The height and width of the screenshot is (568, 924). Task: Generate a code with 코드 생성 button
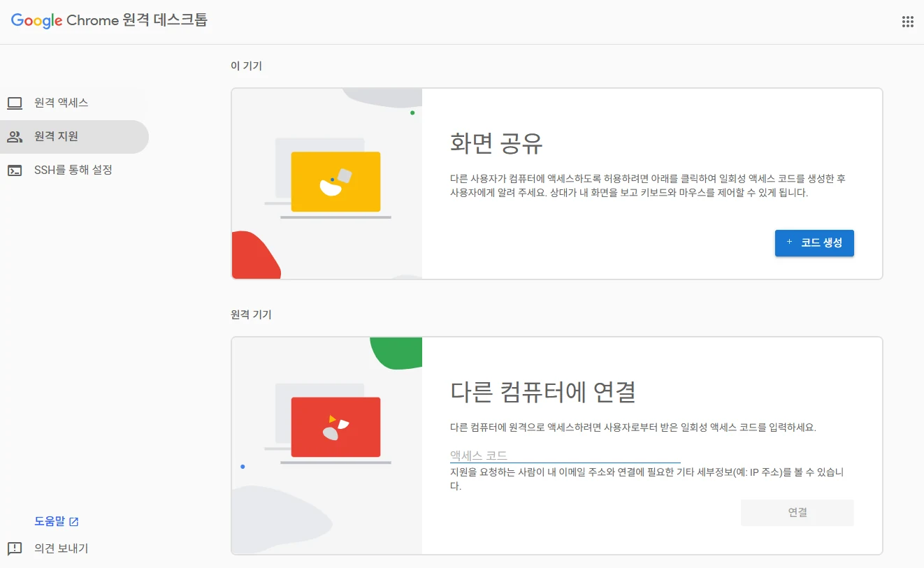pos(814,243)
